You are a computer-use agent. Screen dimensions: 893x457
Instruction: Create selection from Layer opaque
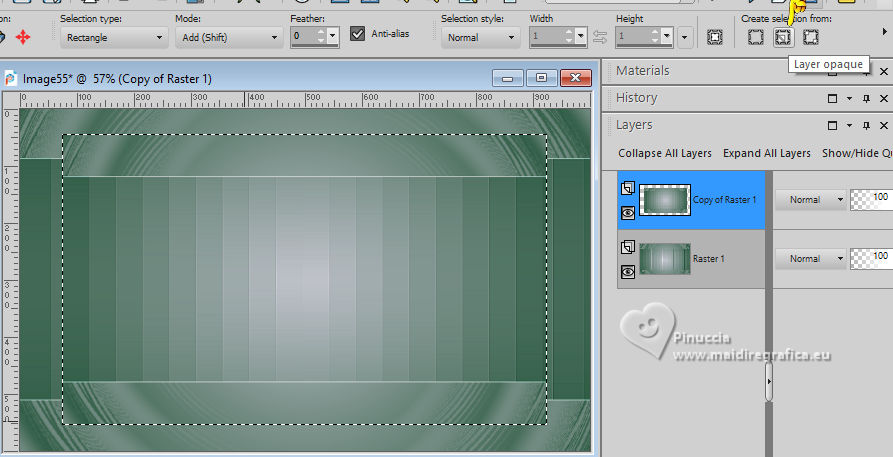pyautogui.click(x=784, y=38)
